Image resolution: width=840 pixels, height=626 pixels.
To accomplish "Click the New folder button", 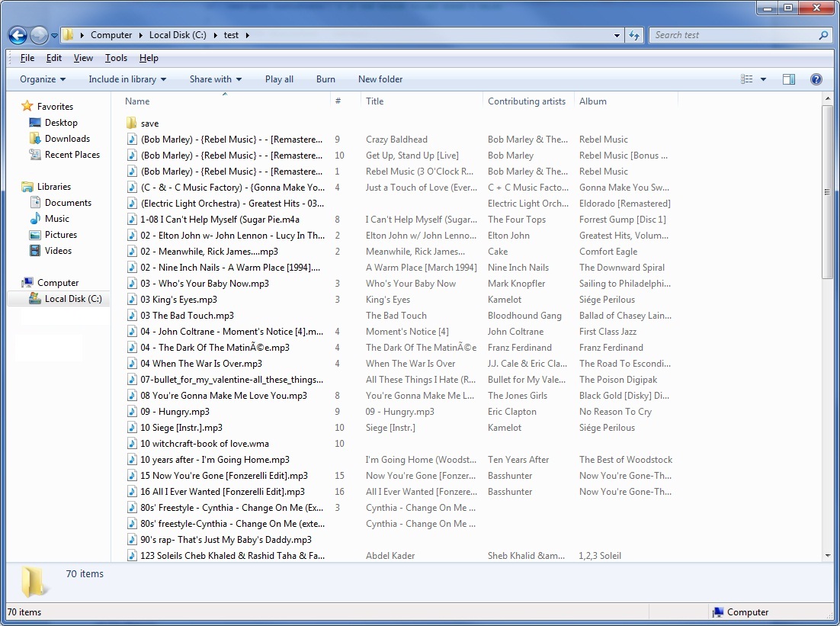I will pos(380,79).
